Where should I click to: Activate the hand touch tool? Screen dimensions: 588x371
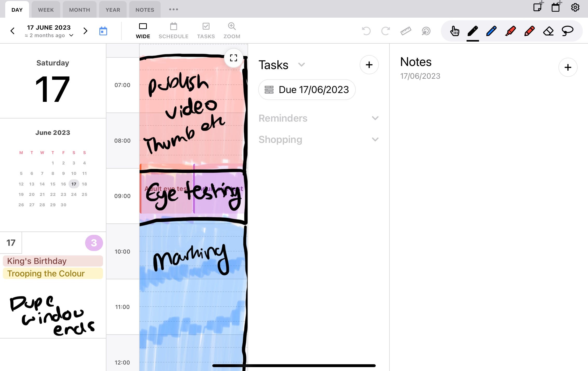pyautogui.click(x=454, y=31)
